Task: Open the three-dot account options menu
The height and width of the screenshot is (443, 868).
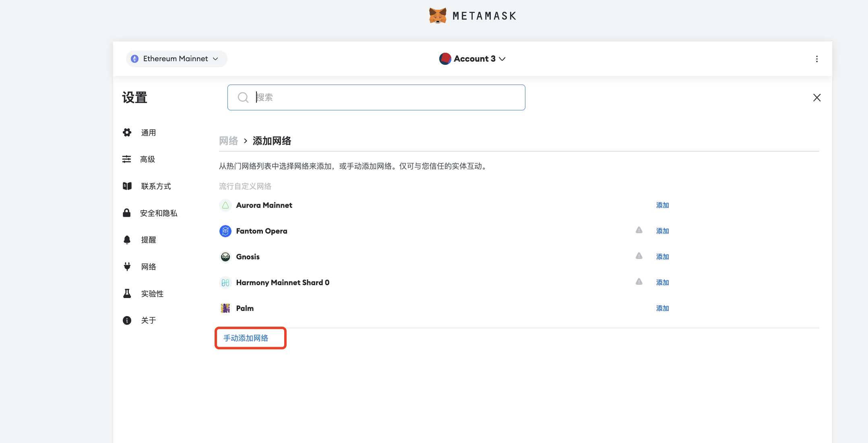Action: coord(817,59)
